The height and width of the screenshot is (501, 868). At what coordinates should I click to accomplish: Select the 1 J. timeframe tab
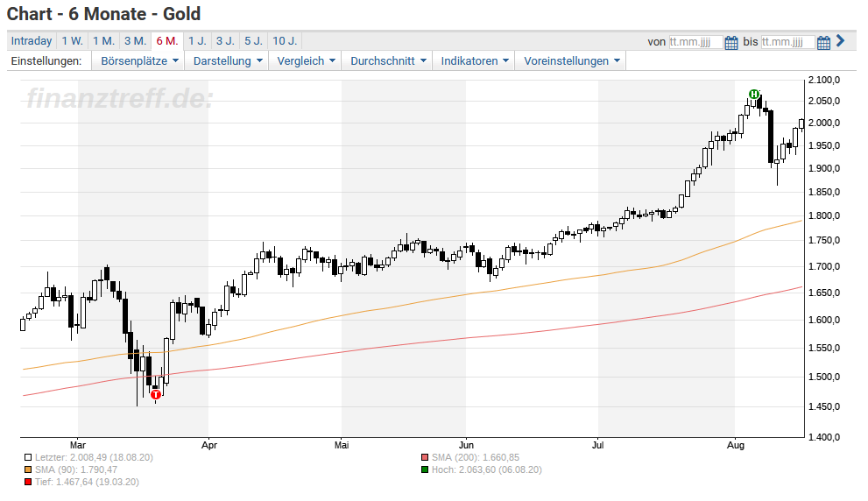point(197,41)
